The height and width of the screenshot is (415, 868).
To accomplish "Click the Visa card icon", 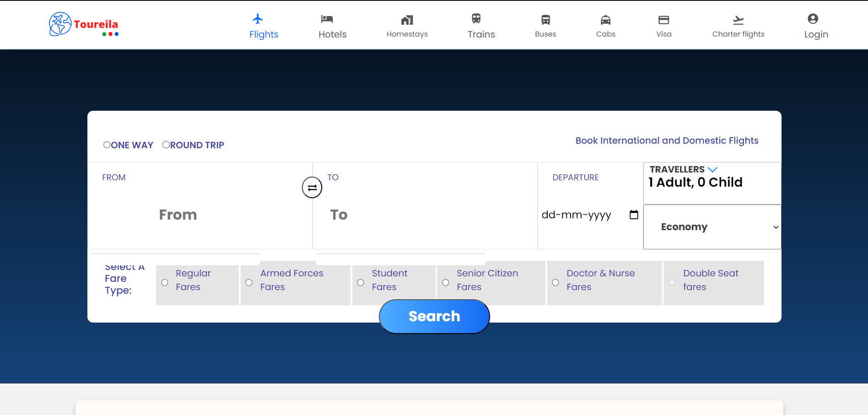I will (663, 20).
